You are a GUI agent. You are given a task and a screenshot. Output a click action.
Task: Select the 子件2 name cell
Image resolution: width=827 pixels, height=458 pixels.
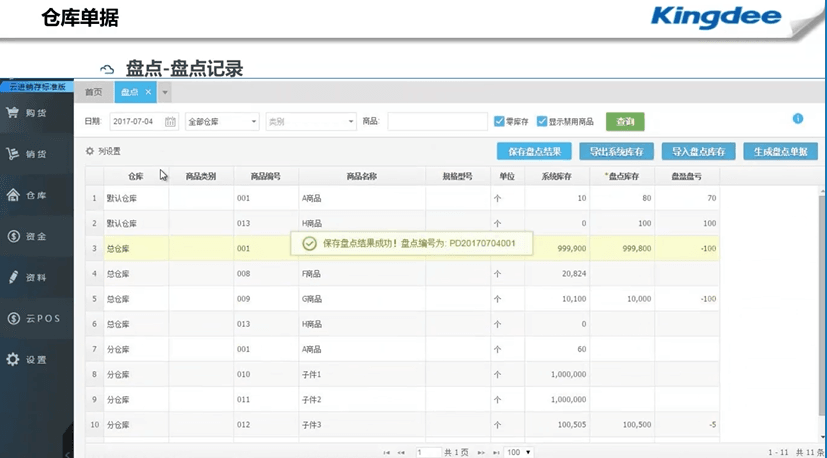coord(362,399)
